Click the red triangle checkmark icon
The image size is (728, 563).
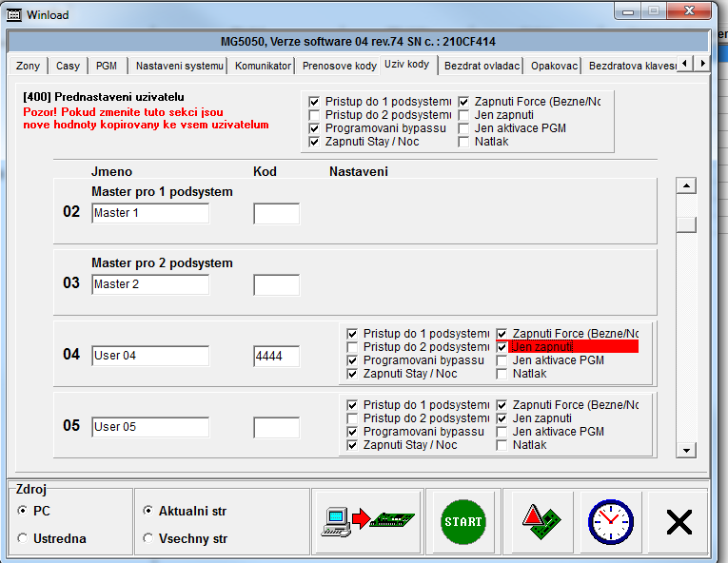(x=540, y=521)
